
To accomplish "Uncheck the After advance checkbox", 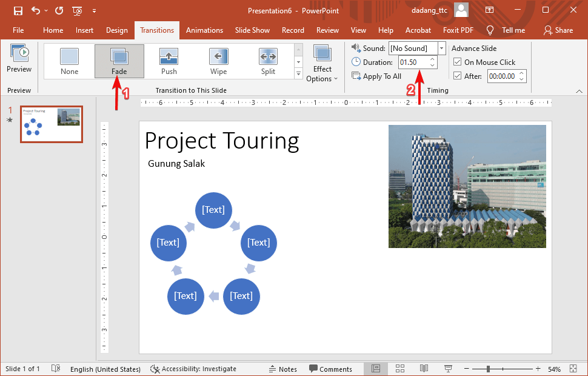I will 458,76.
